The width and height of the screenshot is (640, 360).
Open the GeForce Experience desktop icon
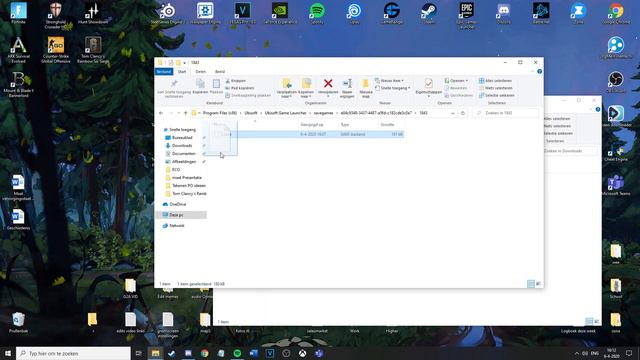pyautogui.click(x=280, y=13)
